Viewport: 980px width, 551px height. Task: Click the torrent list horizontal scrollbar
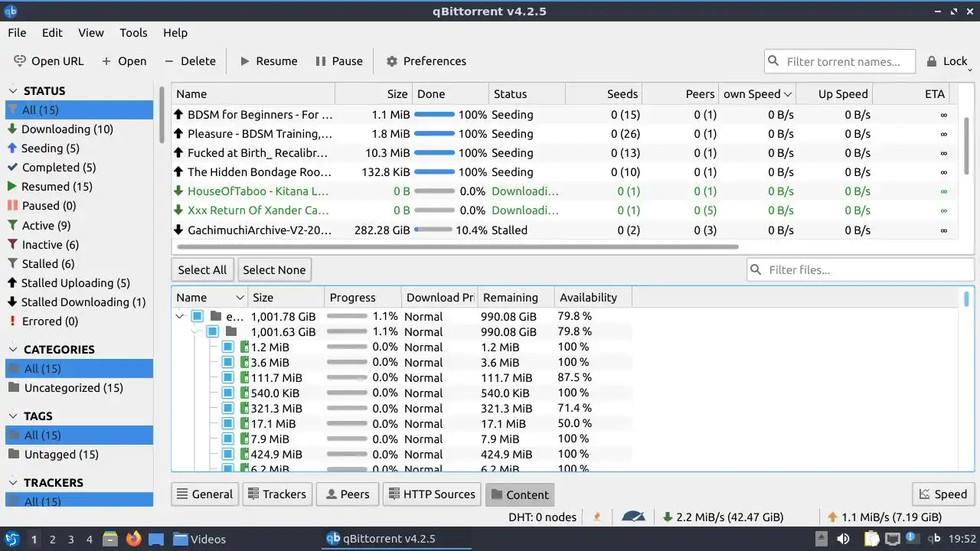point(457,247)
